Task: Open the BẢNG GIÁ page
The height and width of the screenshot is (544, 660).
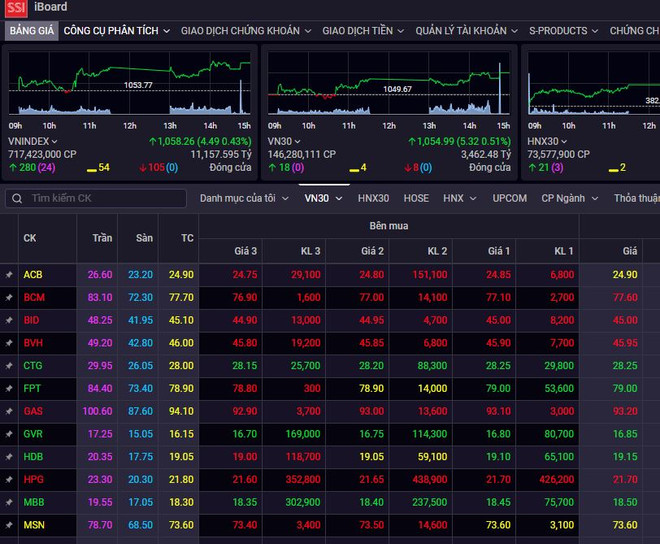Action: tap(32, 31)
